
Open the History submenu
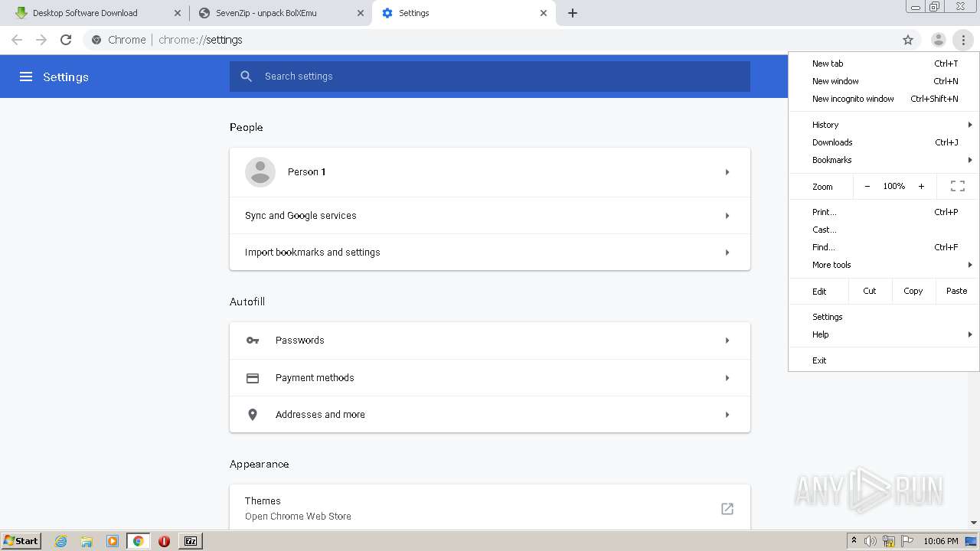coord(884,125)
